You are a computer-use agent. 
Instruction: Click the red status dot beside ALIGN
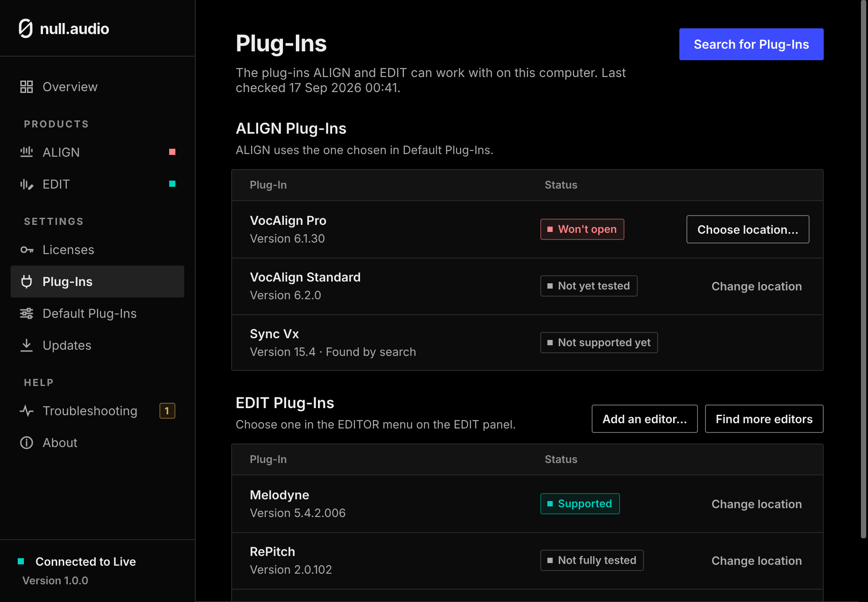172,152
